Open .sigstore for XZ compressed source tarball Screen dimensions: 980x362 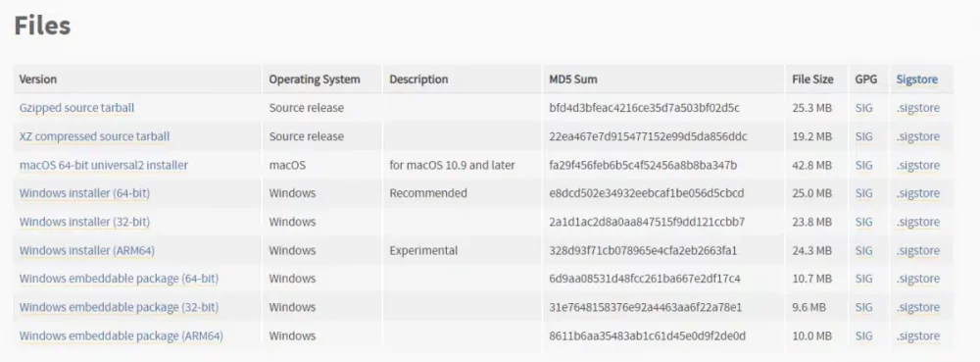[918, 136]
